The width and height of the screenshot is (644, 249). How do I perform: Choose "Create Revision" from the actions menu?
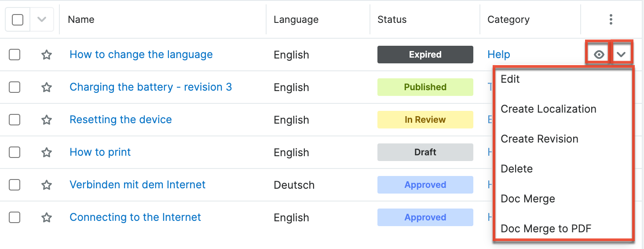pyautogui.click(x=539, y=139)
